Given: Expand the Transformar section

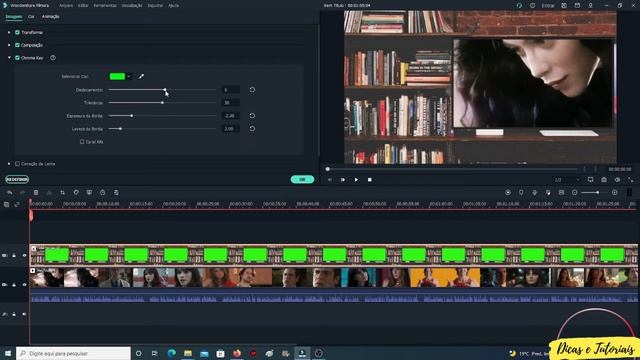Looking at the screenshot, I should point(9,32).
